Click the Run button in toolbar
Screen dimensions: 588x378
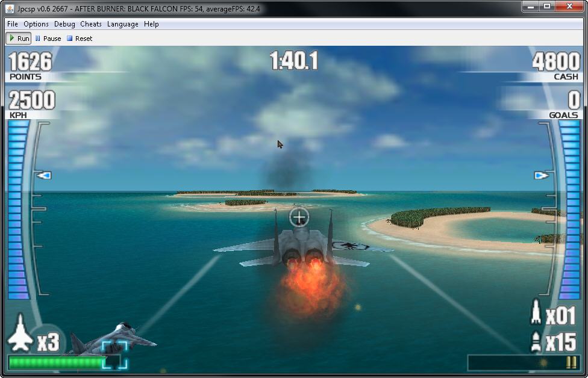point(18,39)
